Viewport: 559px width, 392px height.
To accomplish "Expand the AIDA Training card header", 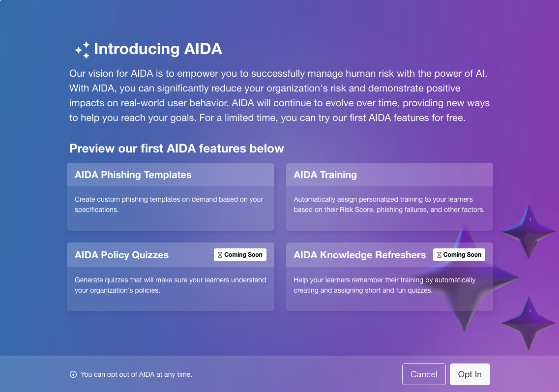I will pos(389,175).
